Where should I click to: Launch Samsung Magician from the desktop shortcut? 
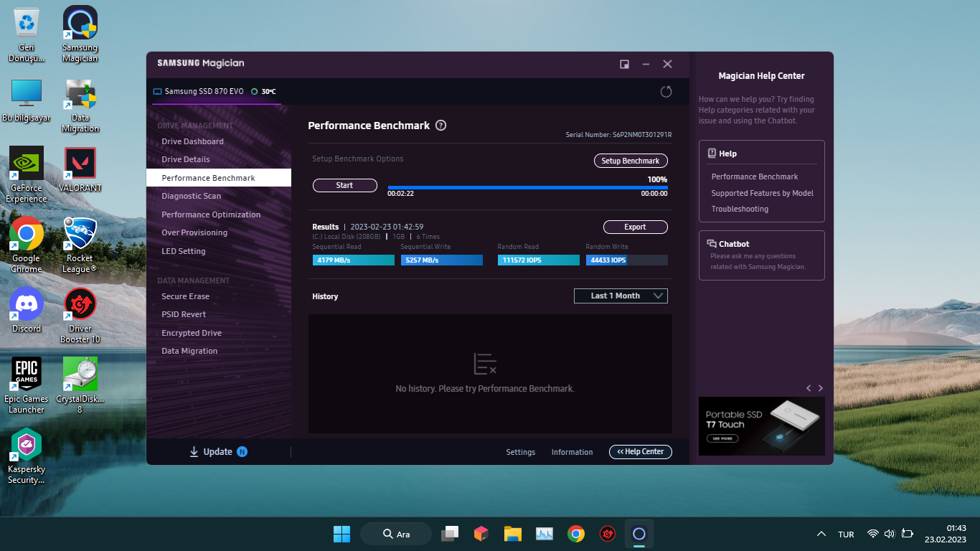click(x=80, y=34)
